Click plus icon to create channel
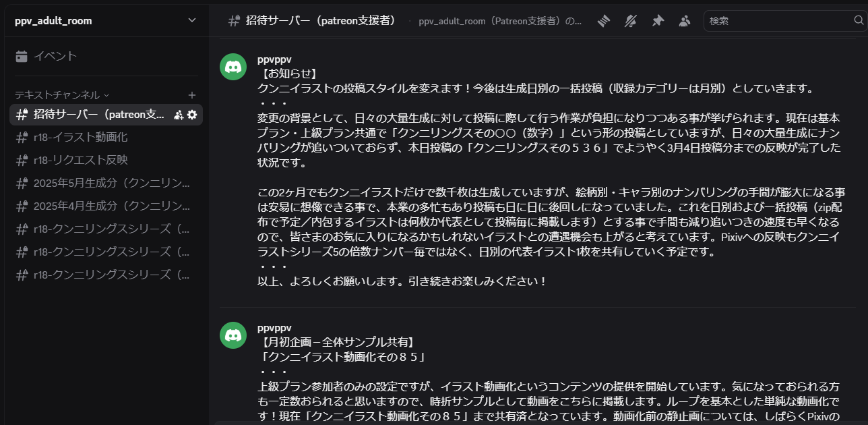This screenshot has height=425, width=868. (x=192, y=95)
